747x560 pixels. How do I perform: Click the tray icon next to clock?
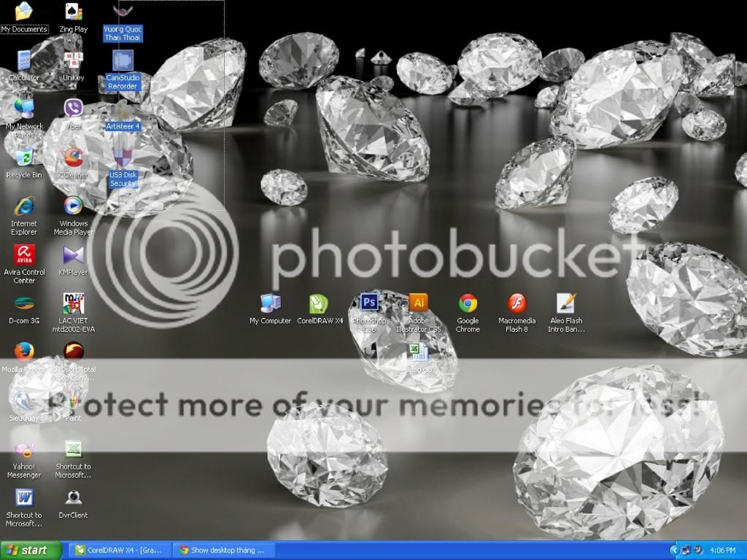click(697, 551)
